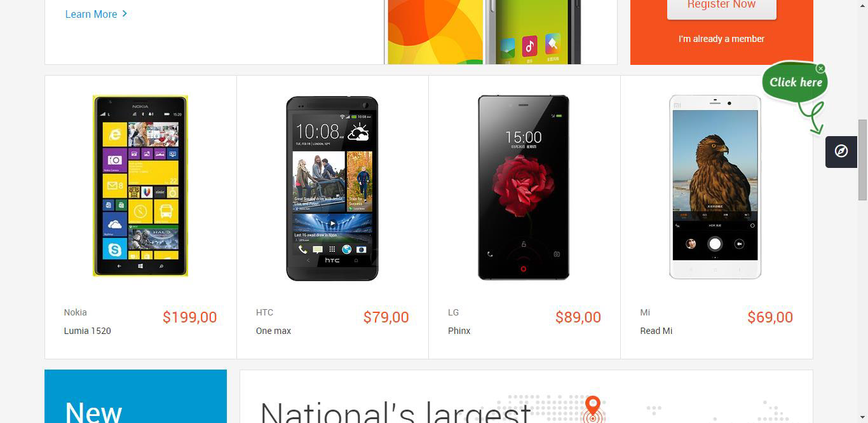868x423 pixels.
Task: Click the $69,00 Mi price
Action: pos(770,317)
